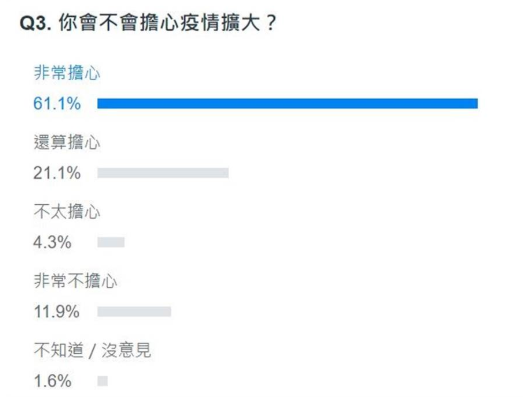Click the Q3 question title text

pos(148,23)
